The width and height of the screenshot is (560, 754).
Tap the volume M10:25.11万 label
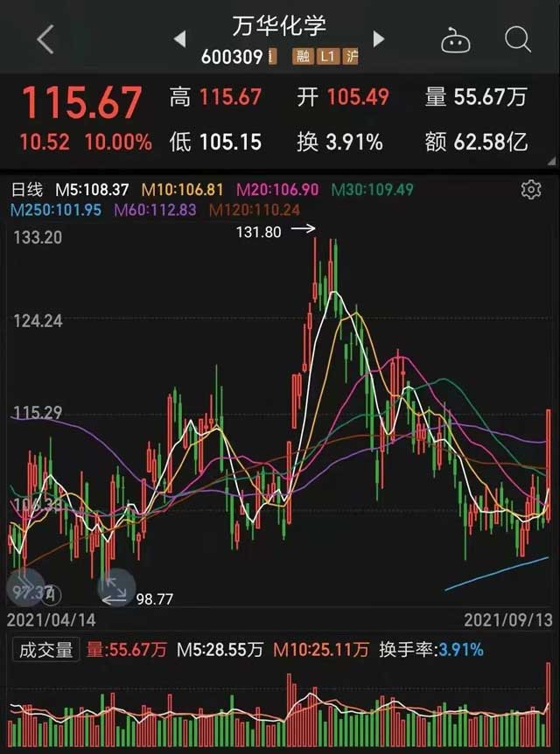[x=321, y=650]
